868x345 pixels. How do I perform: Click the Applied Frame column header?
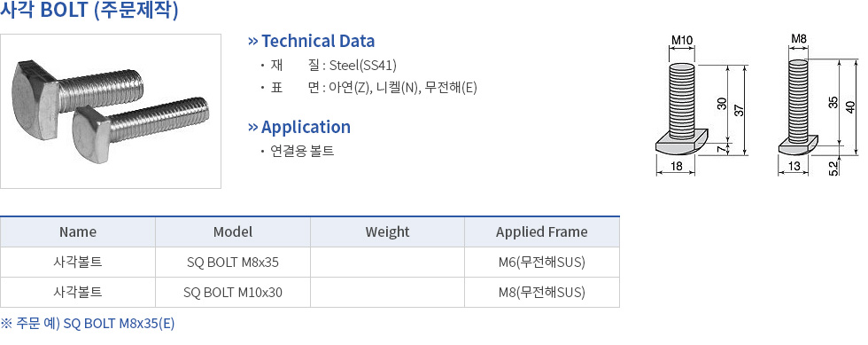[542, 231]
